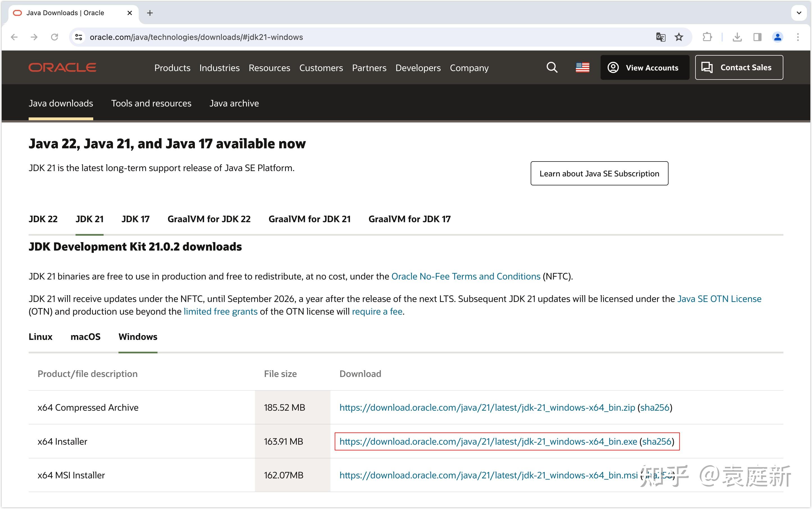Open the Oracle No-Fee Terms and Conditions link
812x509 pixels.
pos(466,276)
